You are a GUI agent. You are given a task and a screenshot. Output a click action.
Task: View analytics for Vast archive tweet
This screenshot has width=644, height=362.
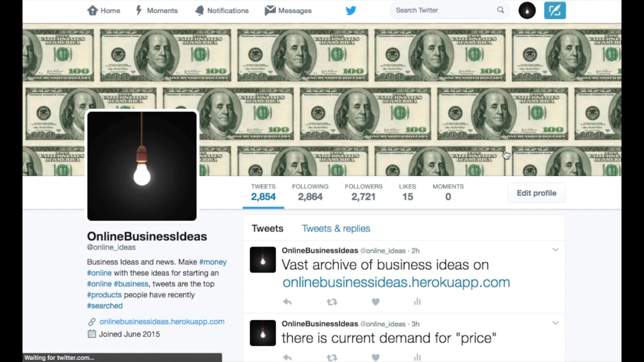point(417,302)
